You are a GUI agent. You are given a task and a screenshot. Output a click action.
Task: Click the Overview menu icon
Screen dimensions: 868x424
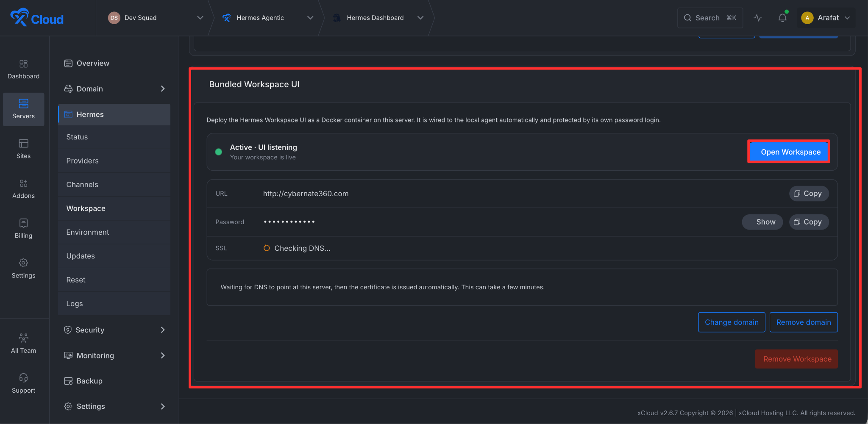(x=68, y=63)
